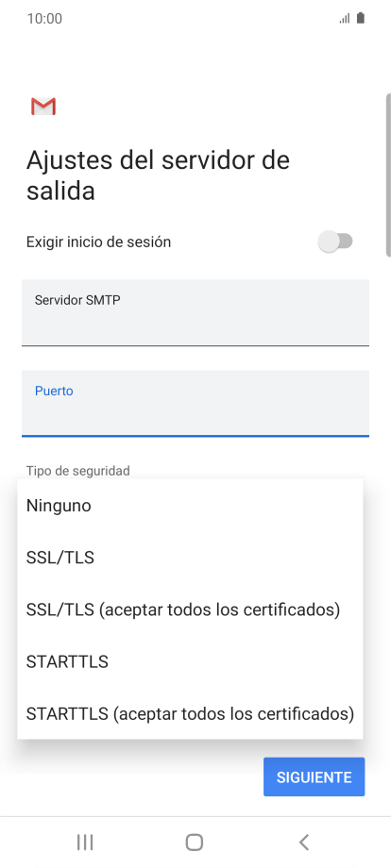Select the STARTTLS option
This screenshot has height=868, width=391.
coord(190,661)
